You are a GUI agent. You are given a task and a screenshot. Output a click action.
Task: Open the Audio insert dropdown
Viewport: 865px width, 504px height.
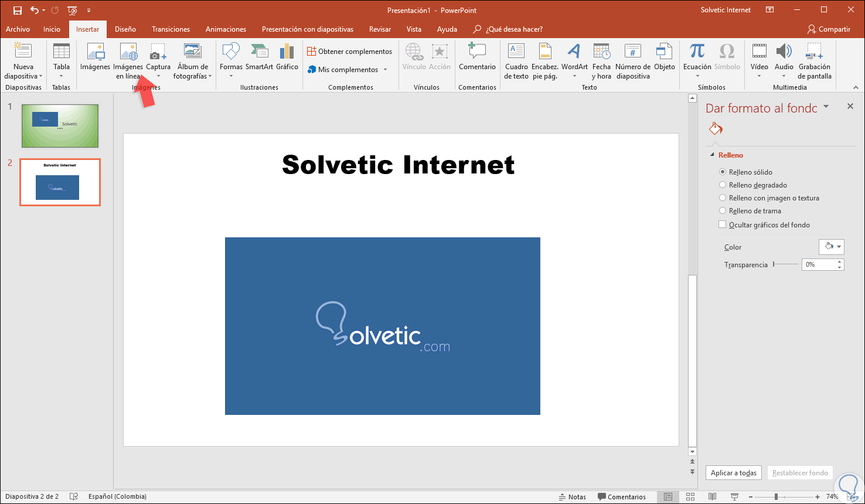784,76
